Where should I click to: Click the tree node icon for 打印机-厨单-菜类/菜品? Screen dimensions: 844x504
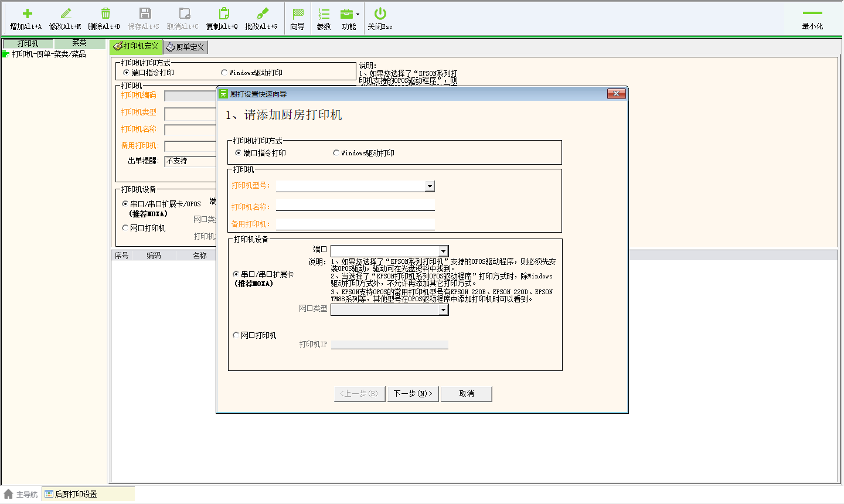(6, 54)
